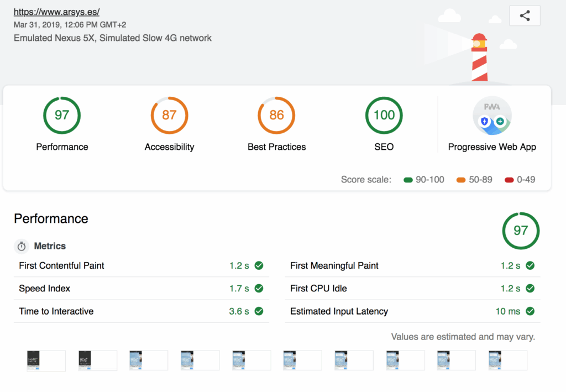Click the share icon button
This screenshot has height=392, width=566.
click(525, 16)
